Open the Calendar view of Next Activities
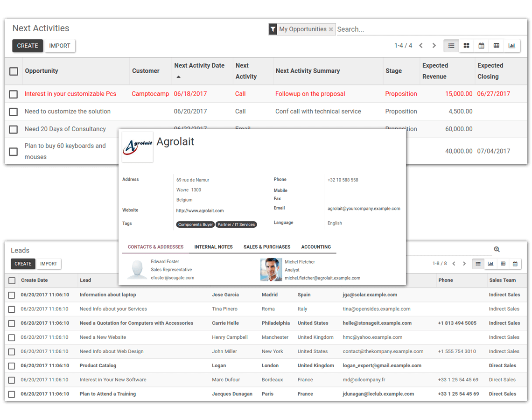 pos(481,45)
